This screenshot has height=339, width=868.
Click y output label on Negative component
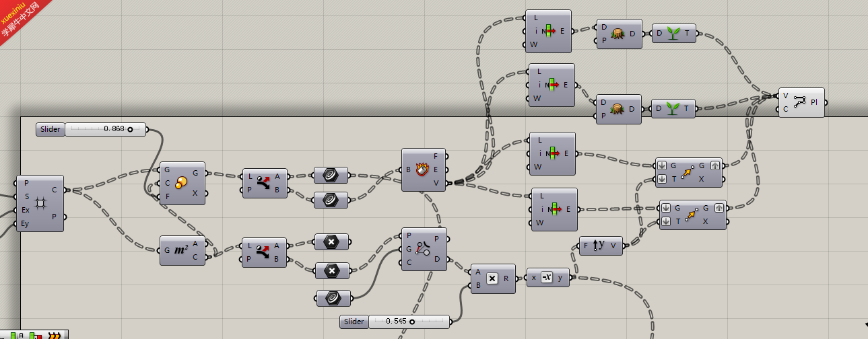[560, 278]
